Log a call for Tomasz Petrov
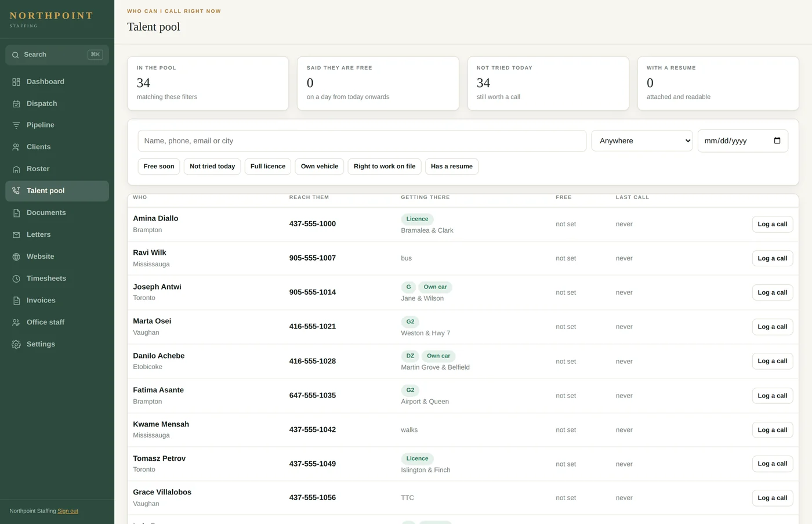 click(x=773, y=464)
